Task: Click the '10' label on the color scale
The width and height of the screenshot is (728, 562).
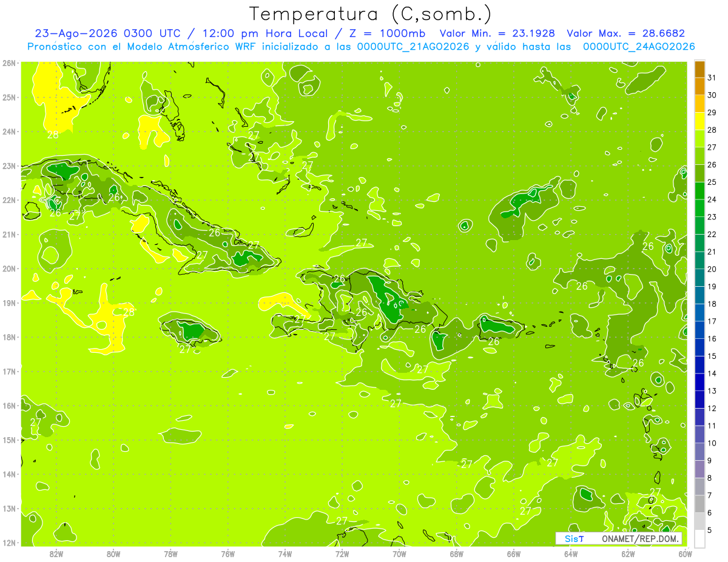Action: tap(712, 443)
